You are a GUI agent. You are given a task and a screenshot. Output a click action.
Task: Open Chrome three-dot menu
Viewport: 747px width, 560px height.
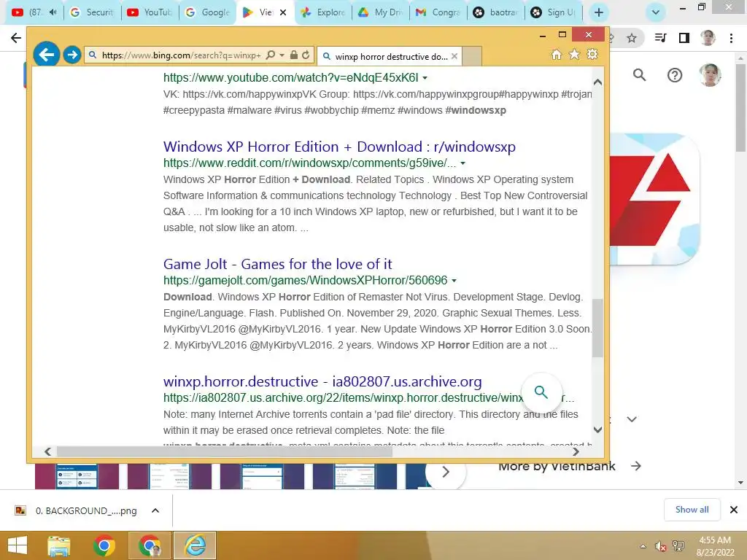point(731,38)
